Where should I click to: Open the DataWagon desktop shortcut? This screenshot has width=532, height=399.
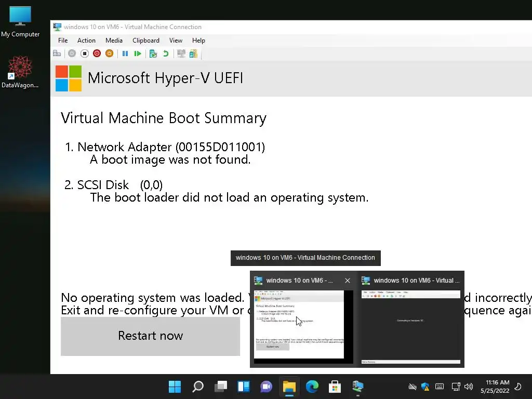click(x=20, y=72)
